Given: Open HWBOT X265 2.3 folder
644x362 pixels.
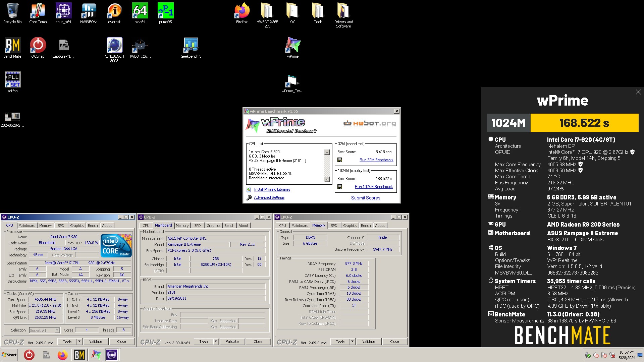Looking at the screenshot, I should [267, 15].
